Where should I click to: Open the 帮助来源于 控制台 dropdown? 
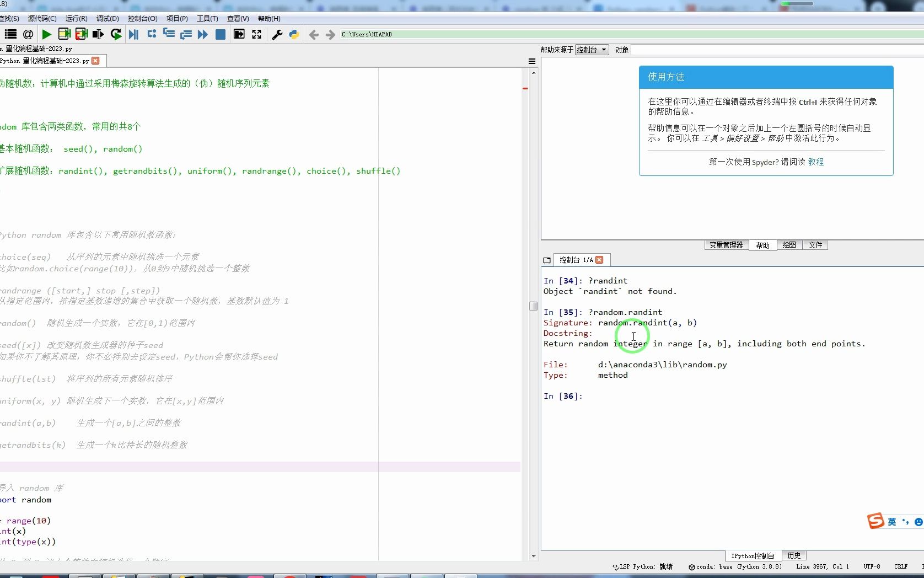pyautogui.click(x=592, y=50)
